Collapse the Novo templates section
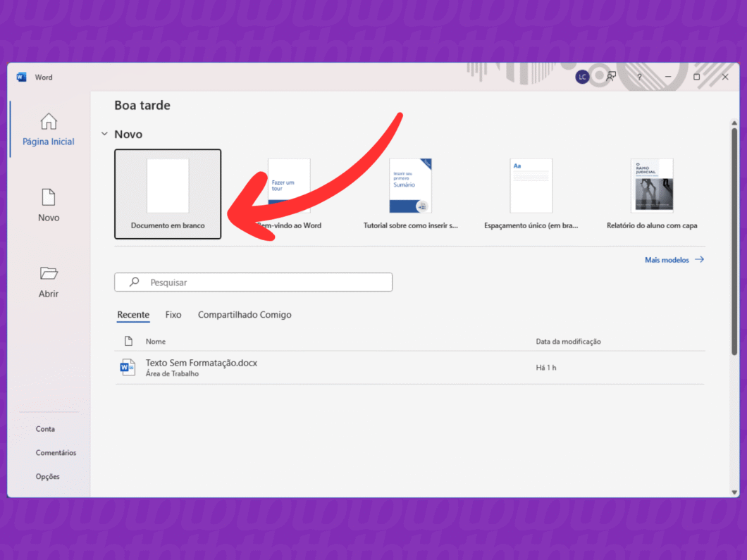The width and height of the screenshot is (747, 560). click(104, 135)
